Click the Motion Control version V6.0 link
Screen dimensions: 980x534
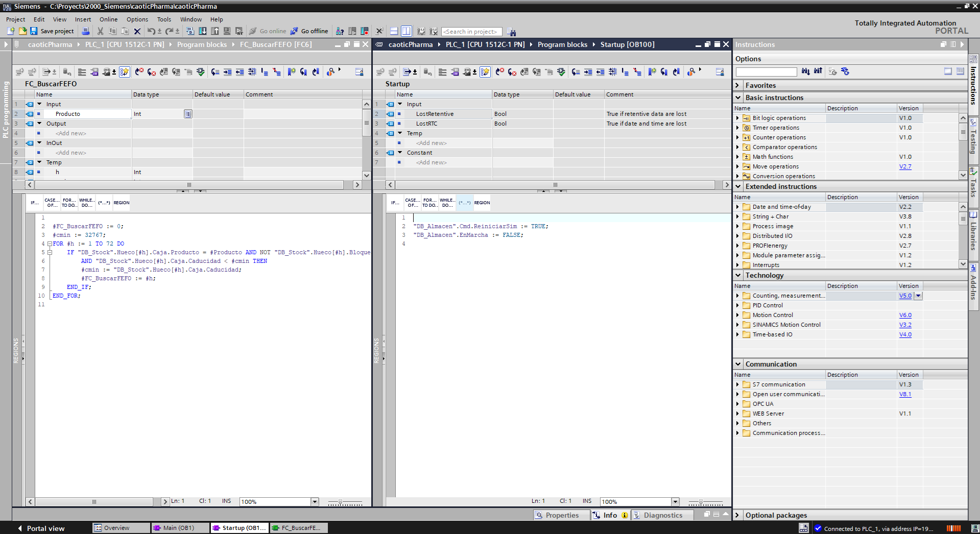[905, 315]
